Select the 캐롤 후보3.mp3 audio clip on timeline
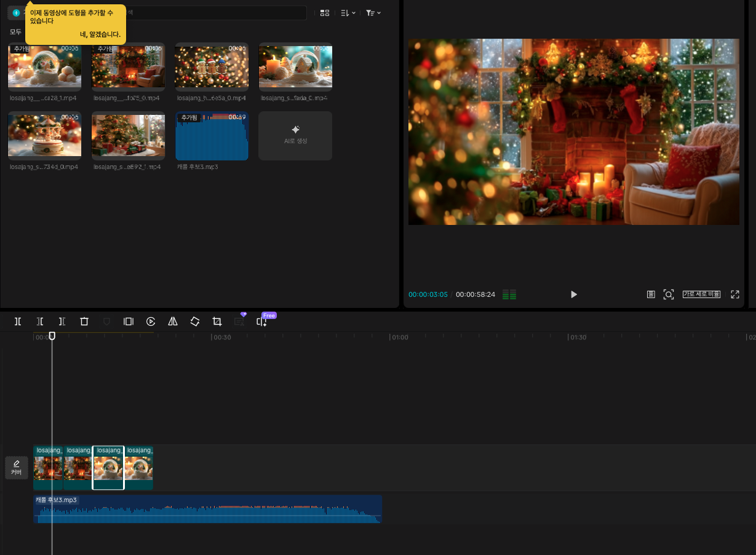 (x=207, y=510)
